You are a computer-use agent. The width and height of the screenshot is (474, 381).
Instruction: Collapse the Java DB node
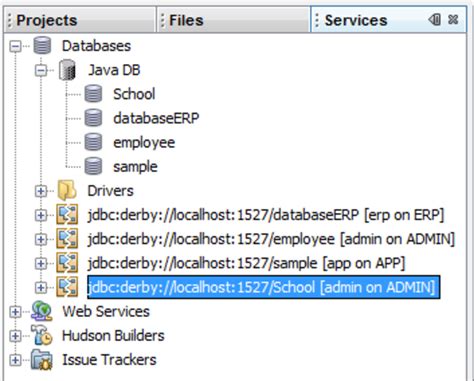[41, 70]
